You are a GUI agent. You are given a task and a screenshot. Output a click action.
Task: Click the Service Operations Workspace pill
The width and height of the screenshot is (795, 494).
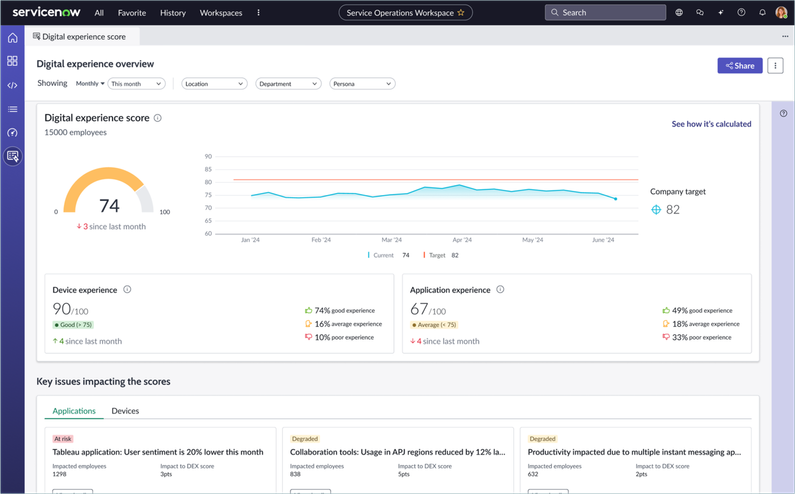[x=406, y=13]
